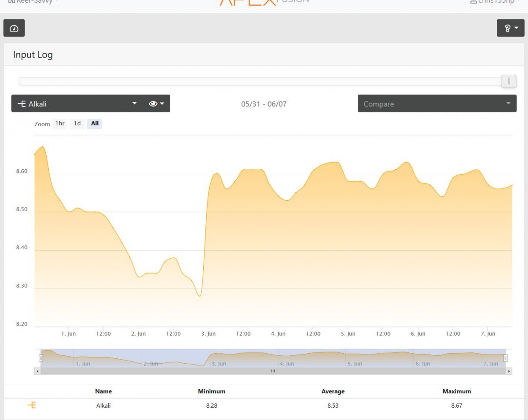The width and height of the screenshot is (528, 420).
Task: Expand the Alkali input dropdown arrow
Action: tap(135, 104)
